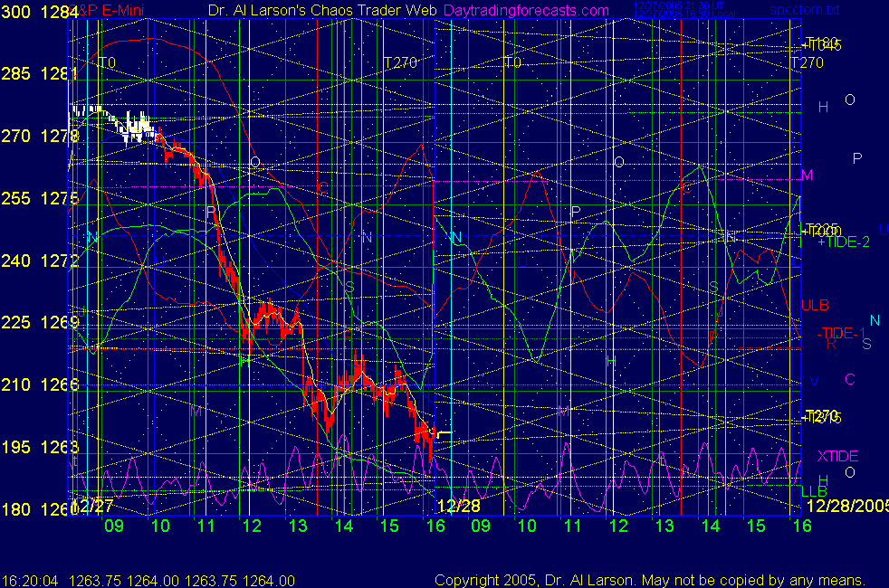Click the 12/27 date label on chart

coord(91,506)
